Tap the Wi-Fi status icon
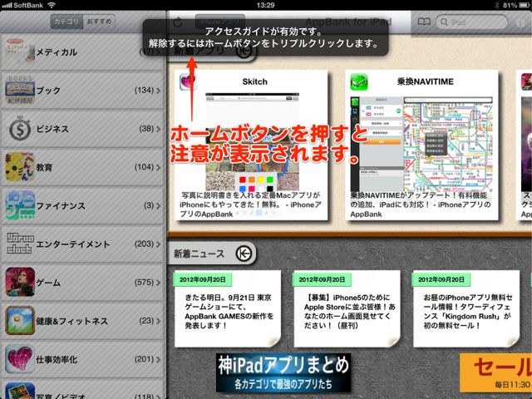This screenshot has width=532, height=399. [52, 5]
